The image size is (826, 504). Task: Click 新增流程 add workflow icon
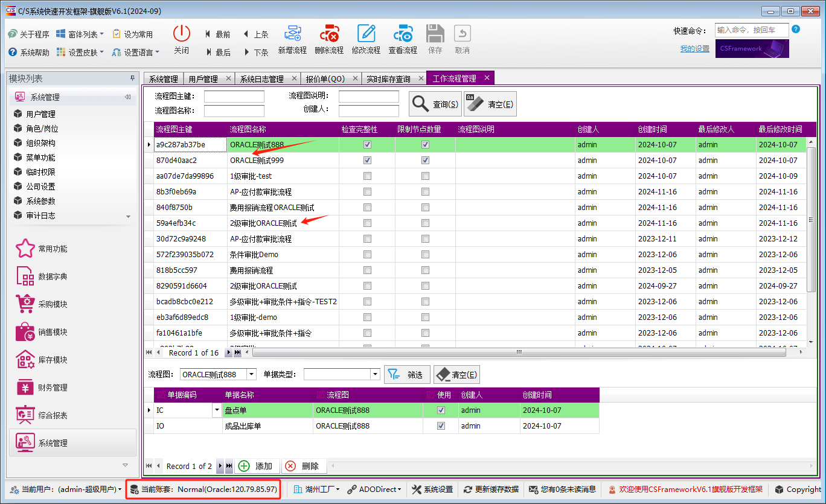point(292,33)
